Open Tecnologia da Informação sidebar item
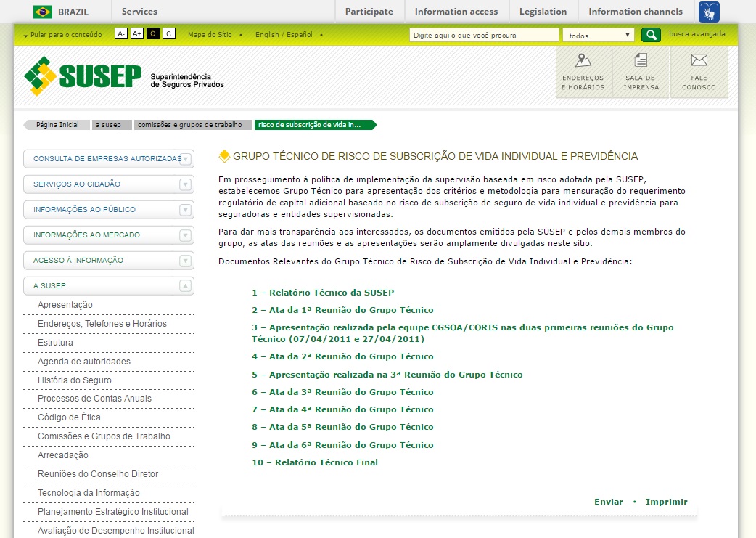 coord(89,493)
